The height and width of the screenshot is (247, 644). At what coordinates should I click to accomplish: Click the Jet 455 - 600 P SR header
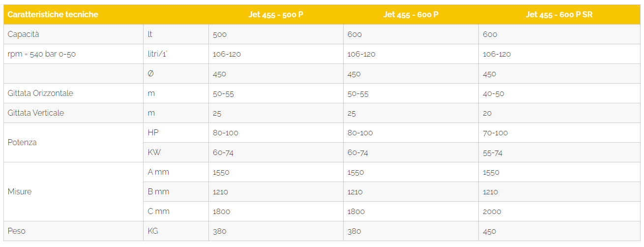click(559, 15)
